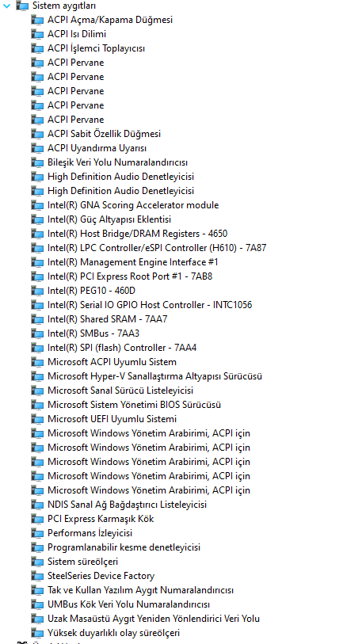Click the icon beside ACPI İşlemci Toplayıcısı
The height and width of the screenshot is (644, 339).
37,48
